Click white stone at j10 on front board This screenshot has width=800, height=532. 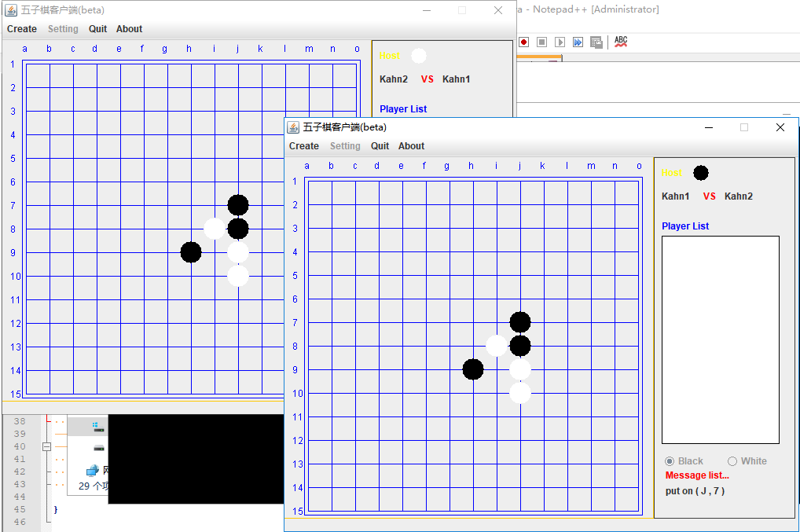[520, 393]
